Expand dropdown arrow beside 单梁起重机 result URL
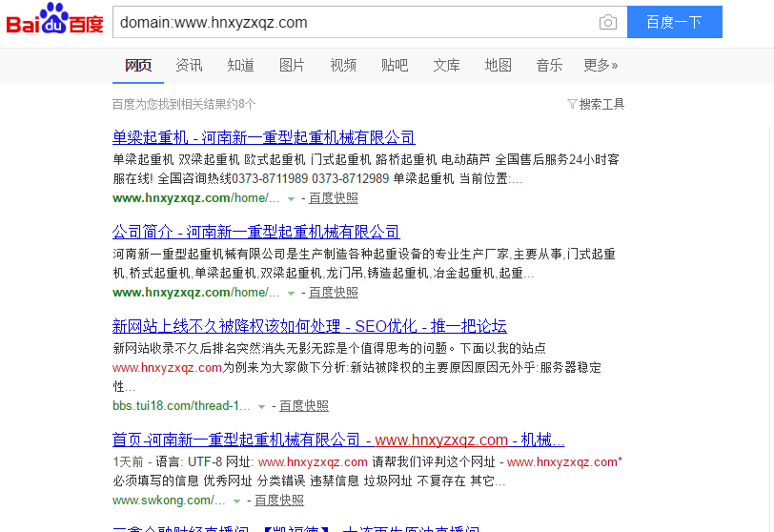Screen dimensions: 774x532 click(x=292, y=199)
